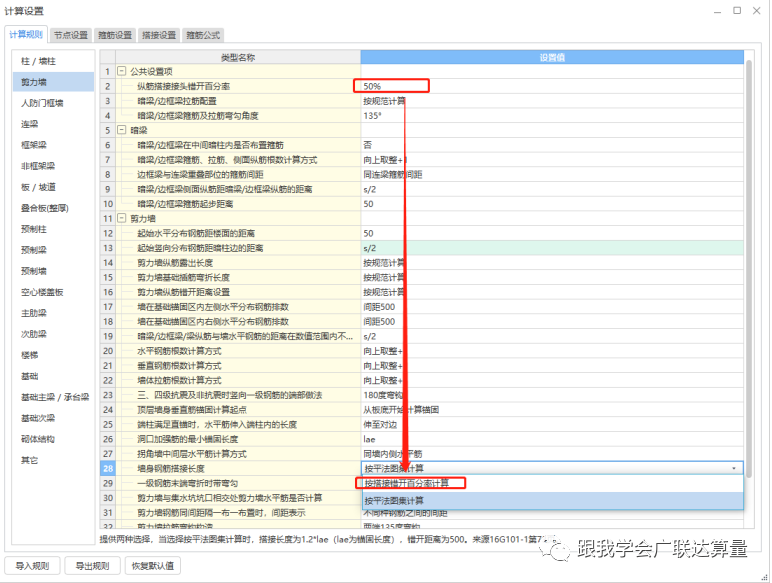Choose 按平法图集计算 in the dropdown list
This screenshot has width=772, height=583.
(552, 501)
